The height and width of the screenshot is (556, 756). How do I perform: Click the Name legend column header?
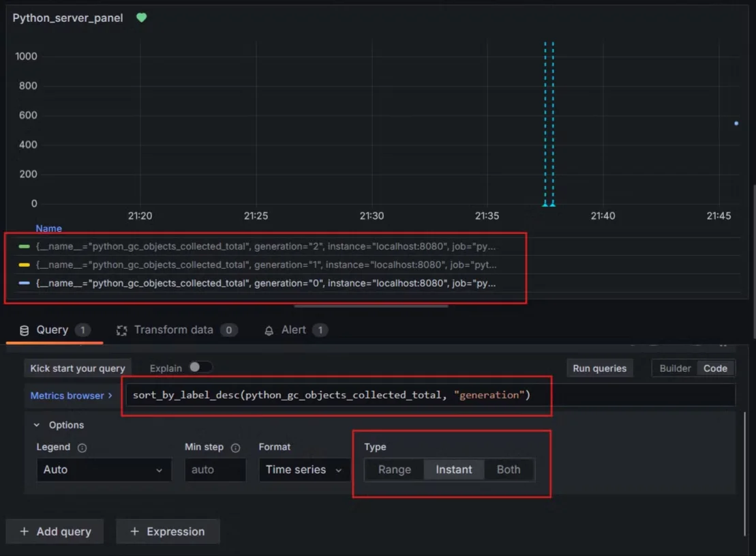(48, 229)
